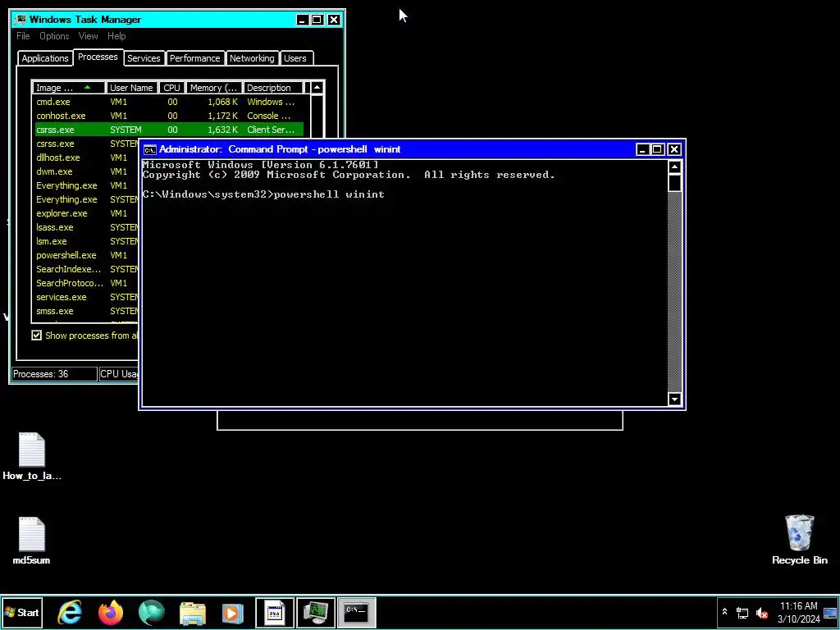This screenshot has height=630, width=840.
Task: Open the network tray icon
Action: (x=742, y=612)
